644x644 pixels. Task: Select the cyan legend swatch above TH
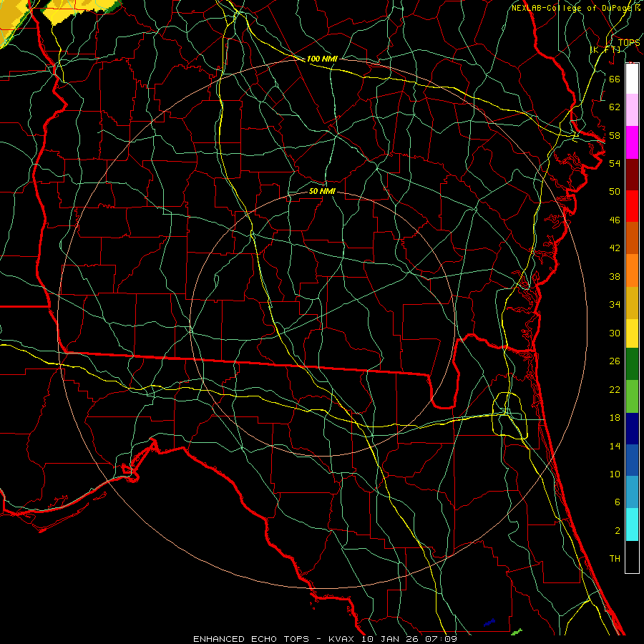(632, 525)
